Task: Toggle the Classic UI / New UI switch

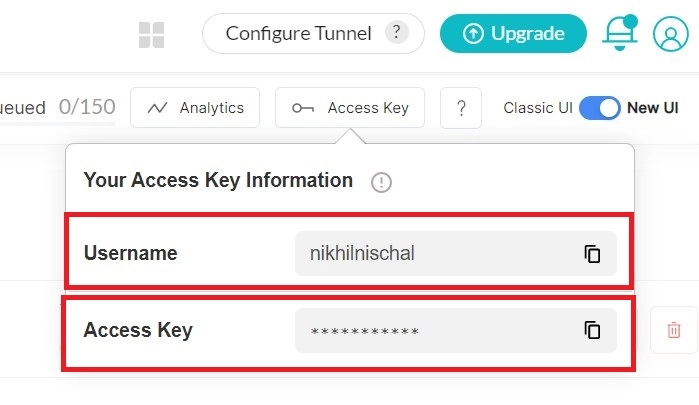Action: 599,108
